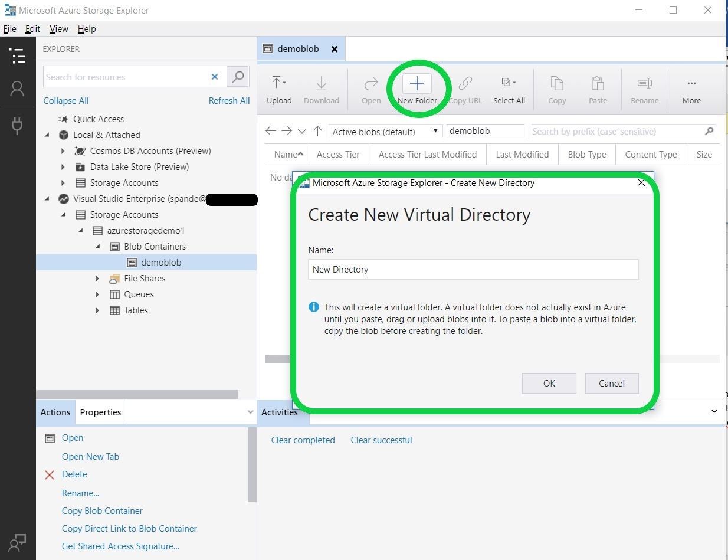Open the File menu
728x560 pixels.
(9, 29)
